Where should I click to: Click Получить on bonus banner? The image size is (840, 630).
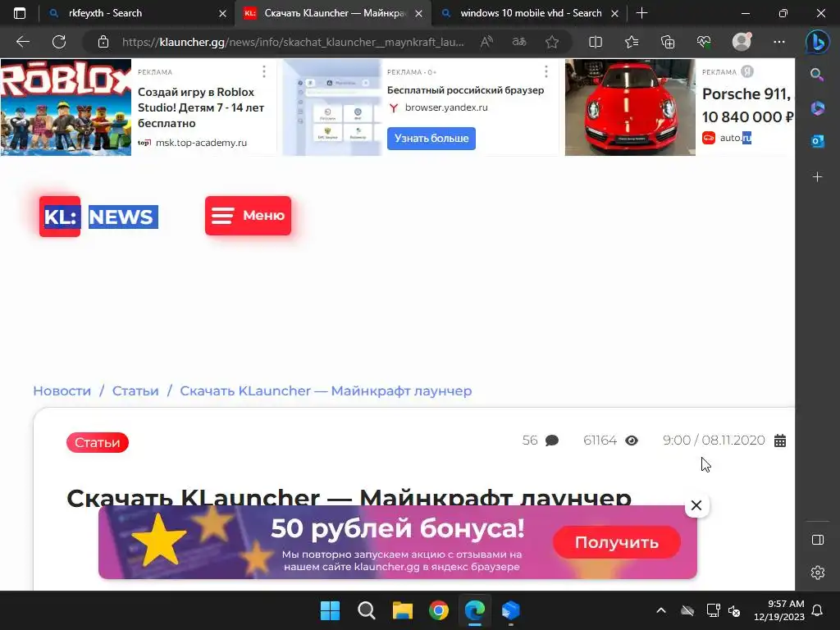point(617,542)
